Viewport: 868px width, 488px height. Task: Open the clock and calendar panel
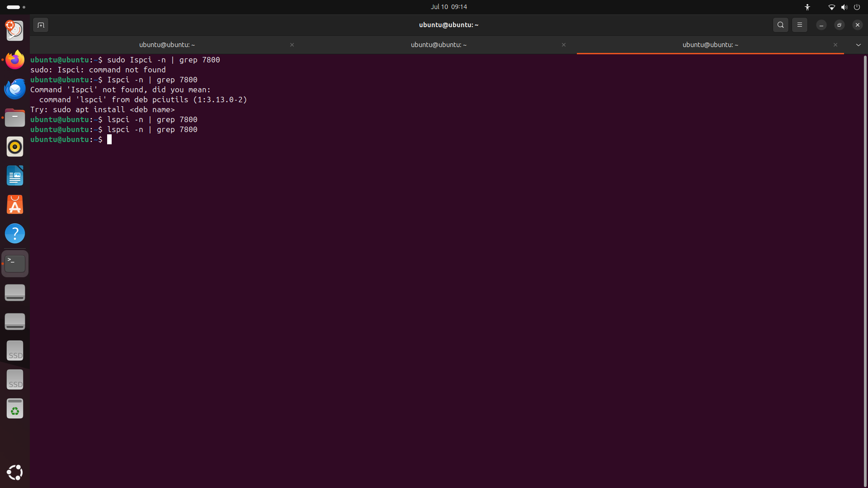[448, 7]
